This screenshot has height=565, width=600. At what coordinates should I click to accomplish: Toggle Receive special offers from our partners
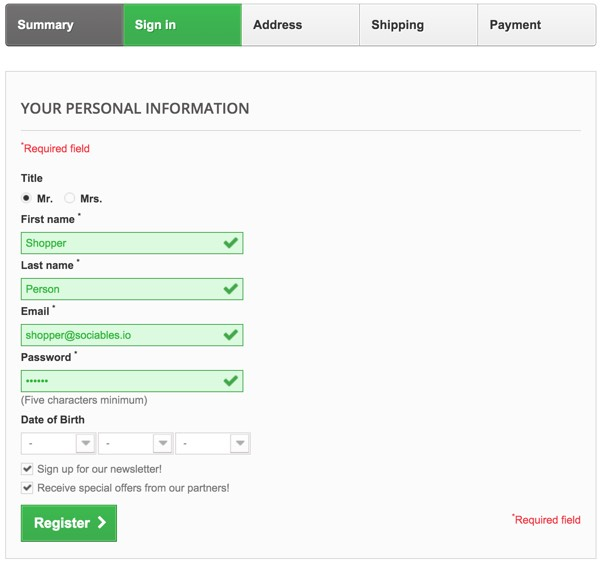[27, 488]
